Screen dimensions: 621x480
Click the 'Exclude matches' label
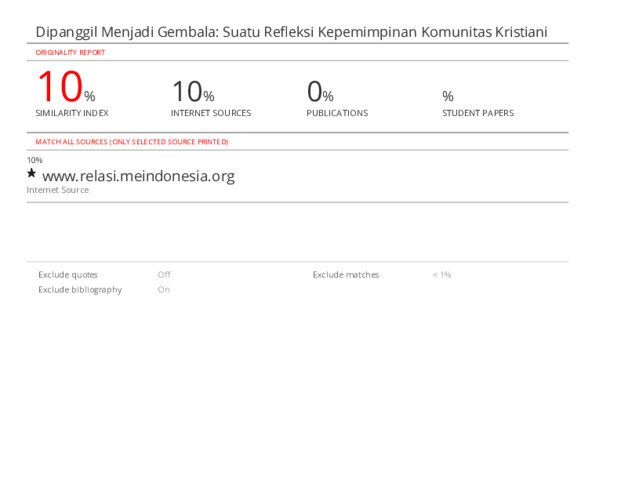pos(345,274)
